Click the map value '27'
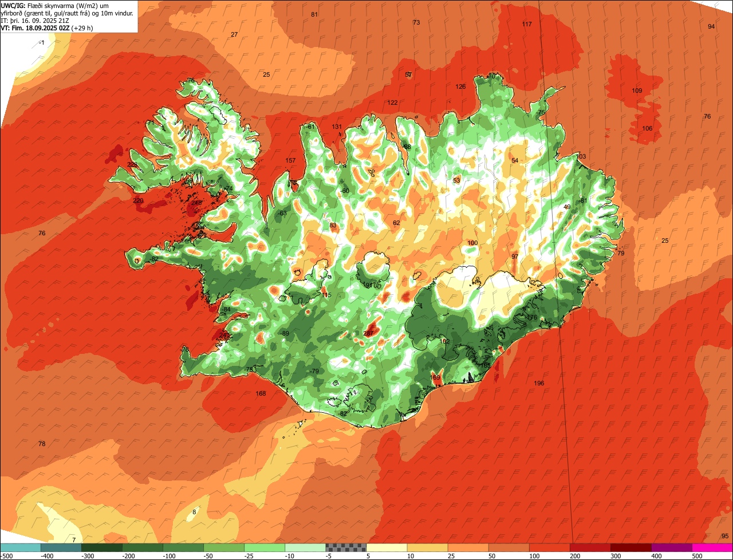This screenshot has height=560, width=733. pyautogui.click(x=234, y=34)
